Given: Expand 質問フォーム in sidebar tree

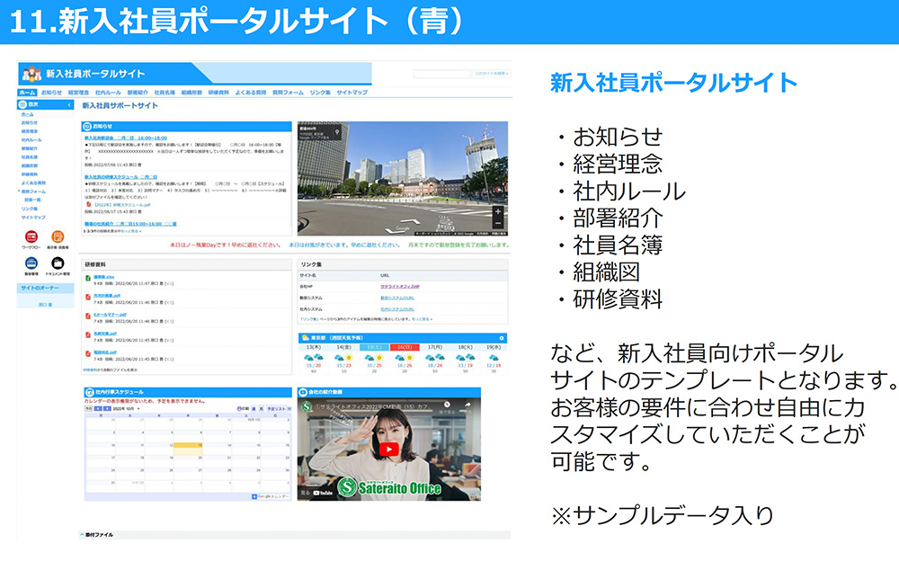Looking at the screenshot, I should pyautogui.click(x=19, y=191).
